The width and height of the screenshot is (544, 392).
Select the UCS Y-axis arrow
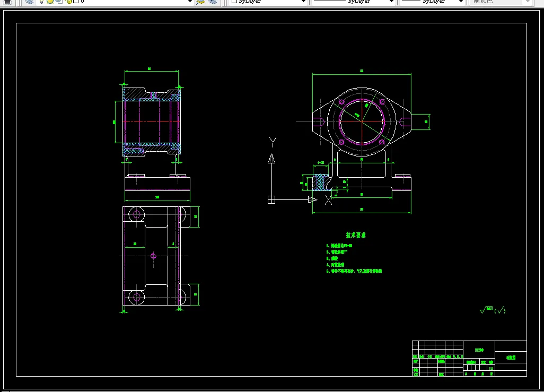tap(271, 159)
